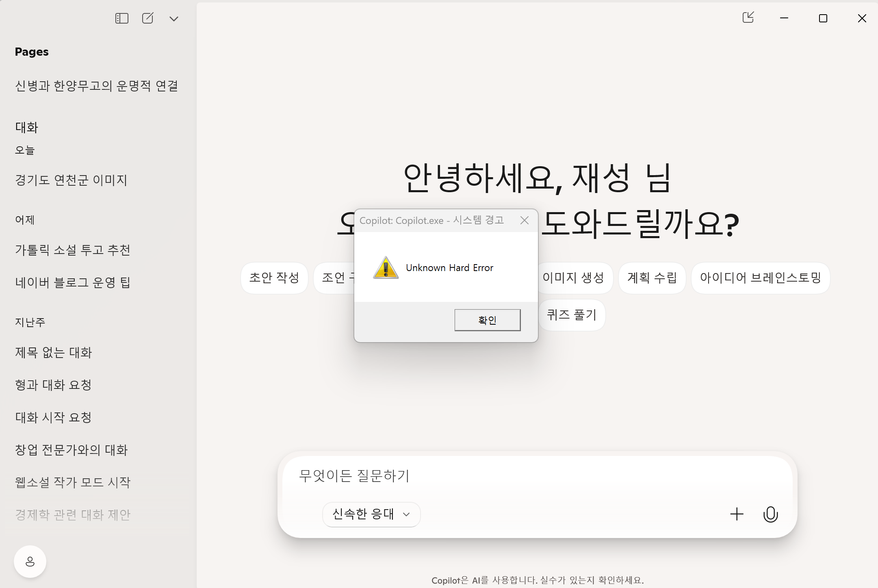Open the page 신병과 한양무고의 운명적 연결
The image size is (878, 588).
pos(97,86)
